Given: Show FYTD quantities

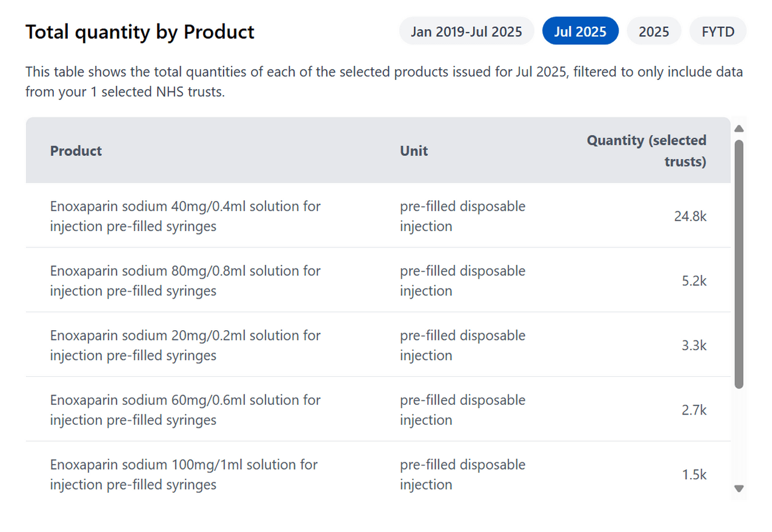Looking at the screenshot, I should [718, 32].
